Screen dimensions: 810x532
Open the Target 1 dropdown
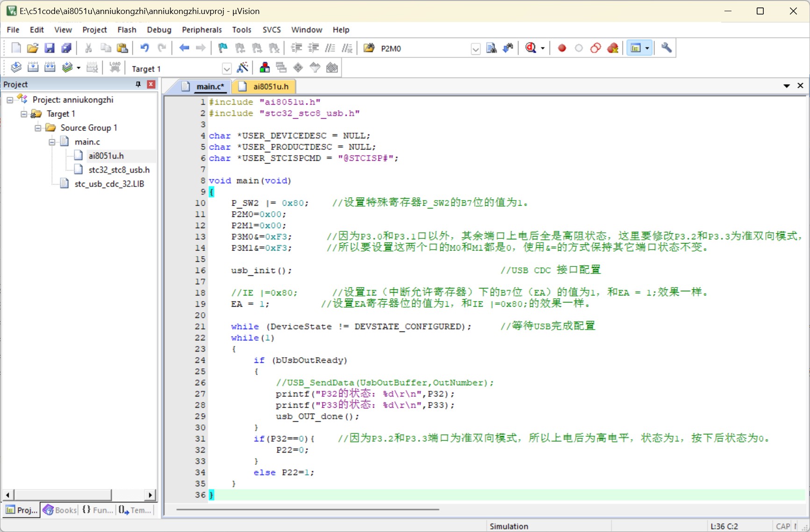pyautogui.click(x=227, y=69)
